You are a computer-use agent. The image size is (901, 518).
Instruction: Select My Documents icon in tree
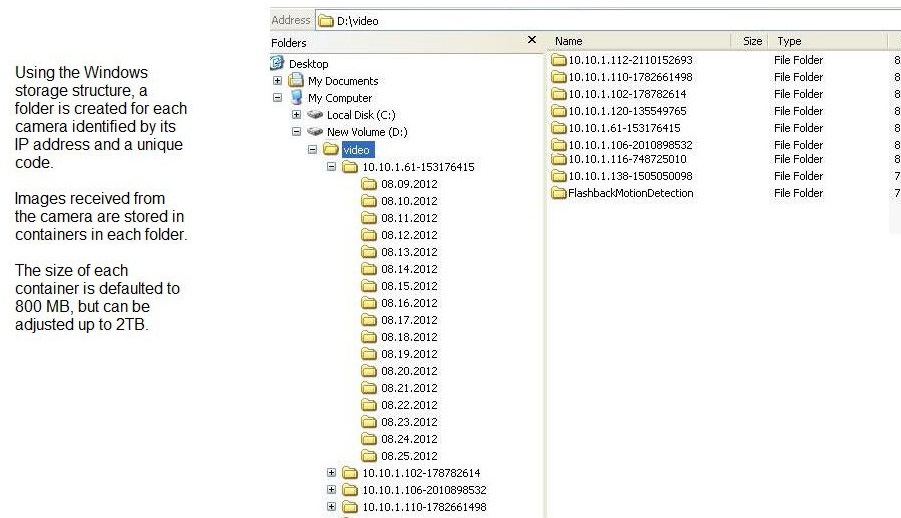pyautogui.click(x=296, y=80)
